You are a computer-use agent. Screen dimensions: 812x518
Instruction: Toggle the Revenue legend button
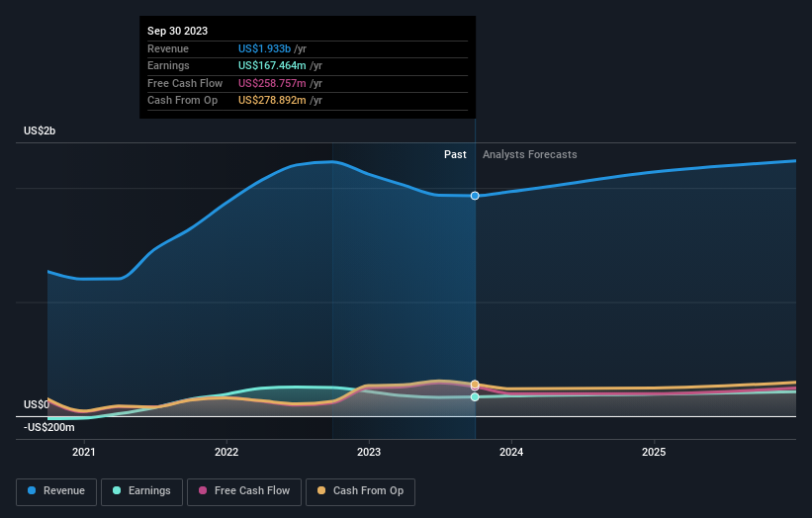(56, 491)
